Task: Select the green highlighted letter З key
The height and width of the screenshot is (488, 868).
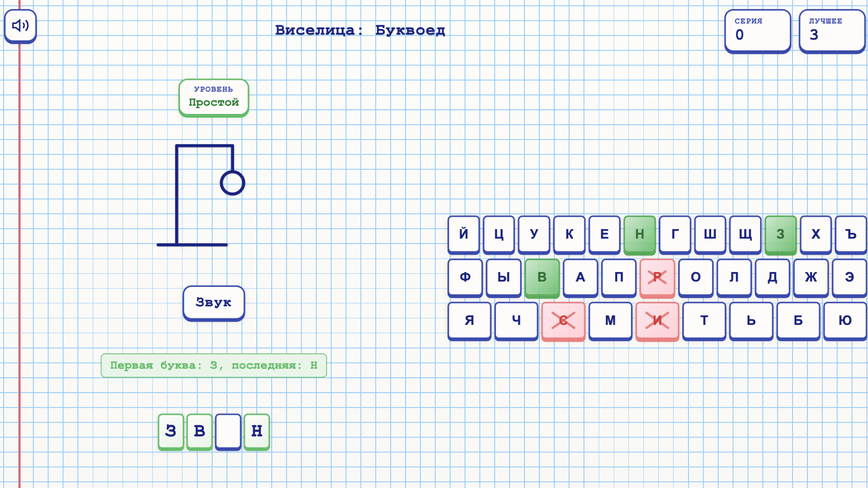Action: [x=781, y=235]
